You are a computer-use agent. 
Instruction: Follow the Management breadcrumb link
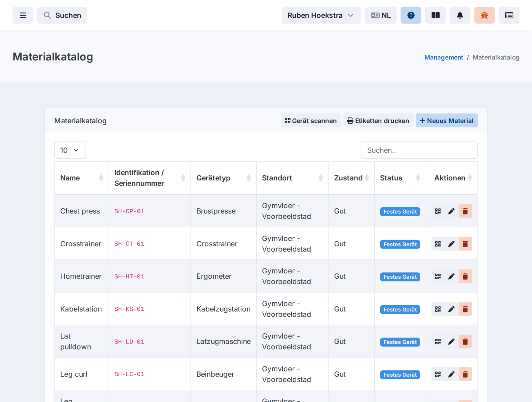click(x=444, y=57)
